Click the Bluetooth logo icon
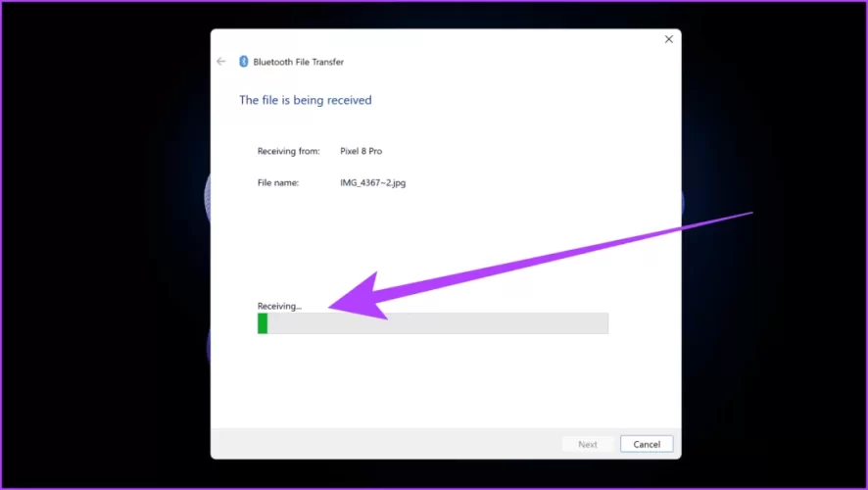Viewport: 868px width, 490px height. pyautogui.click(x=244, y=62)
